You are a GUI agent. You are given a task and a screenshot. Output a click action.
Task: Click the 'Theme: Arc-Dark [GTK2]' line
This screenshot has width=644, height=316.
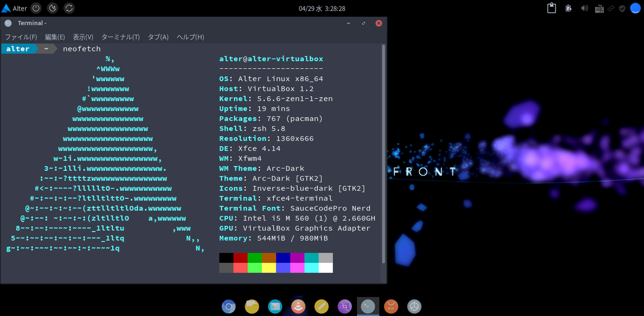271,178
